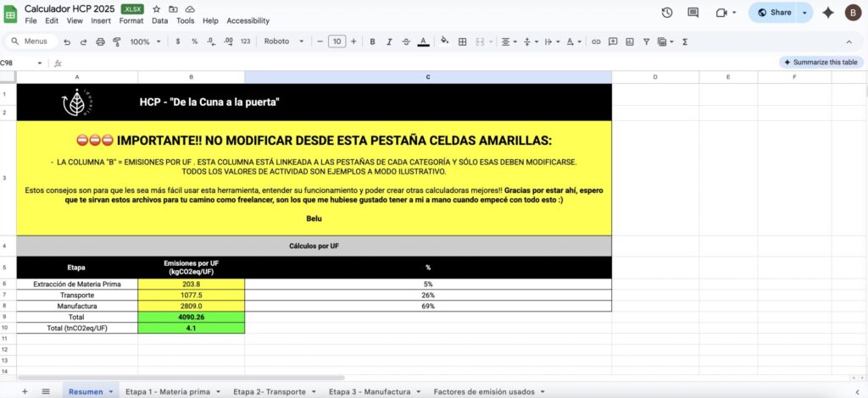Open the File menu
Viewport: 868px width, 398px height.
point(31,21)
